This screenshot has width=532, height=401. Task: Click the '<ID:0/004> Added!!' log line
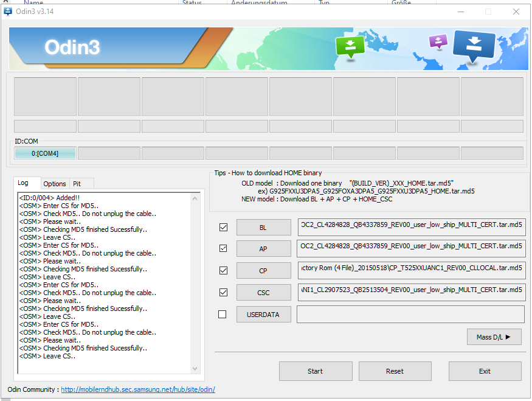[49, 198]
